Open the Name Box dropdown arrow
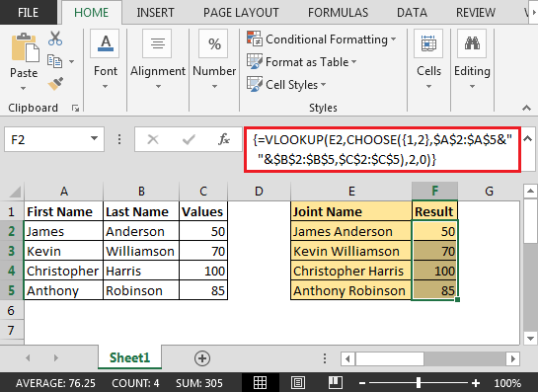The image size is (538, 392). click(94, 138)
